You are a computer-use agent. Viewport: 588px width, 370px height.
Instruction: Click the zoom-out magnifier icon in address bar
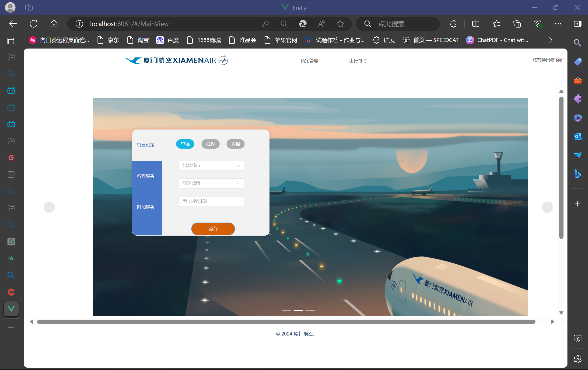tap(284, 24)
